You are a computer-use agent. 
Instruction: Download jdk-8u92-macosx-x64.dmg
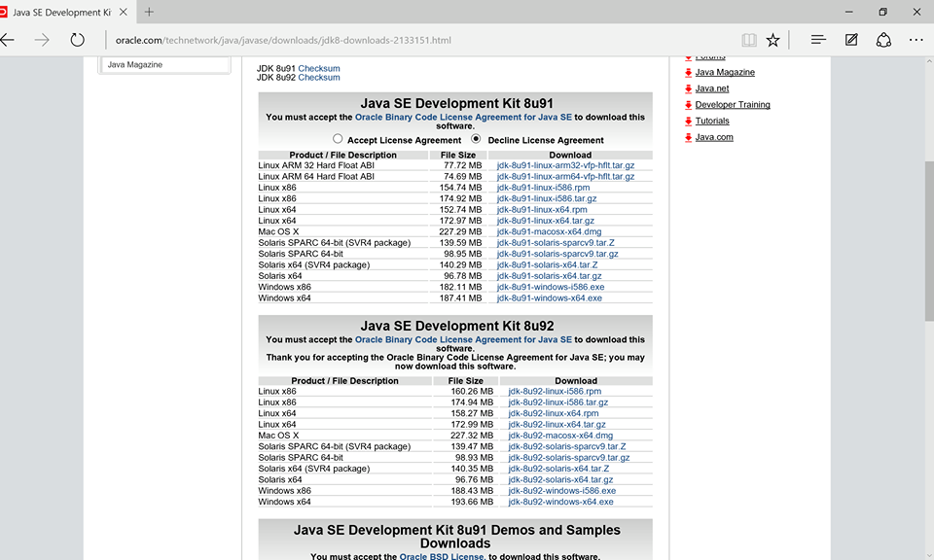pyautogui.click(x=560, y=436)
